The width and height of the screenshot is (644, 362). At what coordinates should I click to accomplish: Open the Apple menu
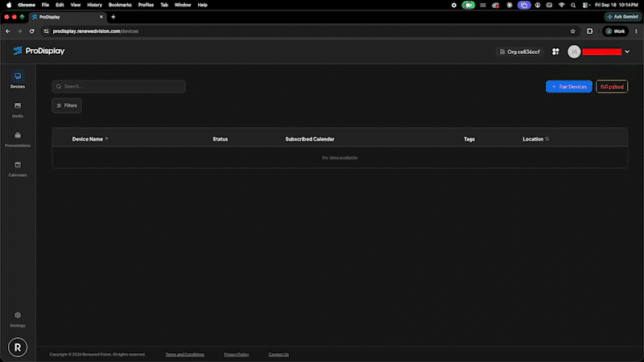point(9,5)
